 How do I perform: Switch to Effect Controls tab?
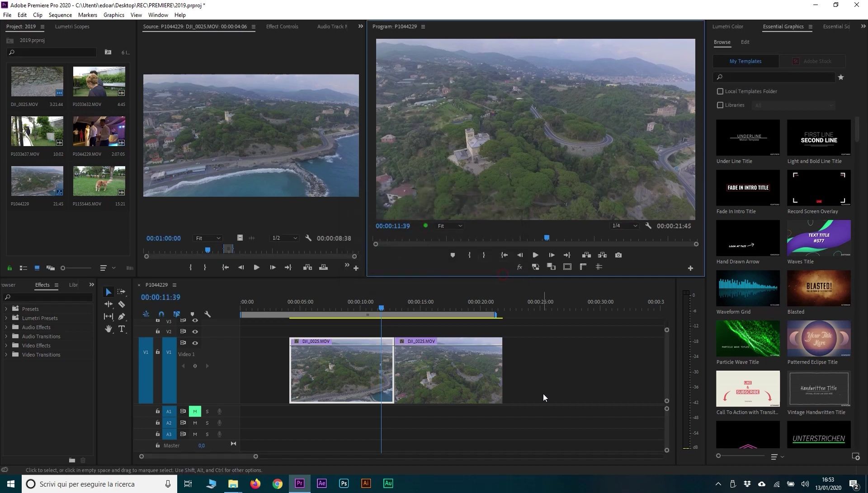282,27
